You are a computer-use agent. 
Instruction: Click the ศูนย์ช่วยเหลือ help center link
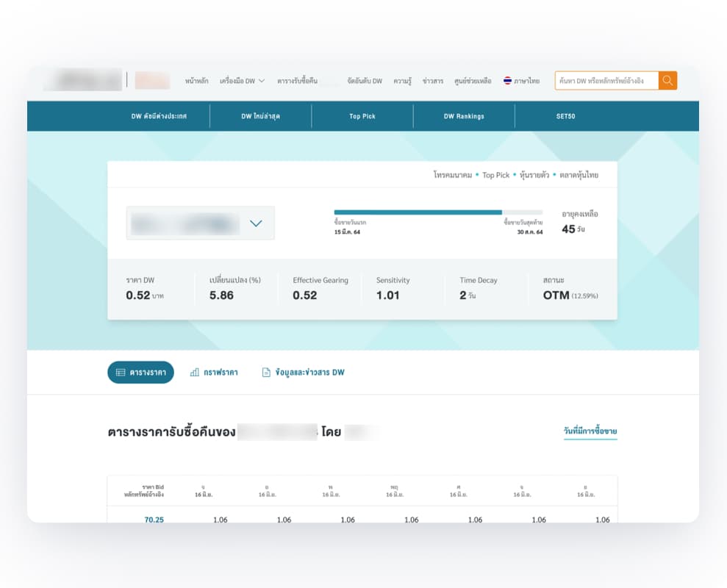(473, 81)
